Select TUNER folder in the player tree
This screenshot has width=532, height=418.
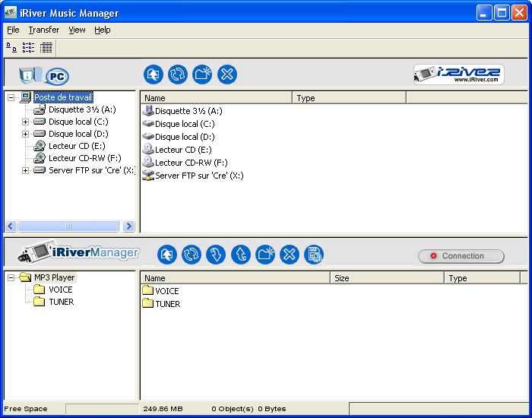[61, 302]
